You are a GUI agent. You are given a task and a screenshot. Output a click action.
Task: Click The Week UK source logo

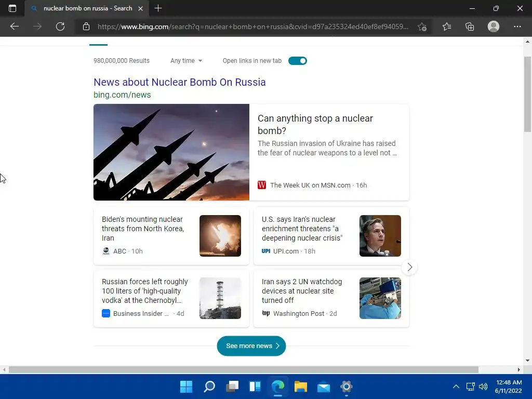pyautogui.click(x=262, y=185)
